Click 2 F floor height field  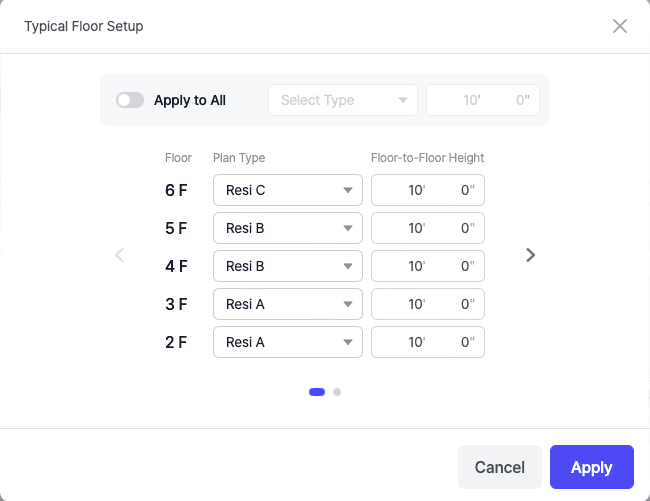click(427, 342)
